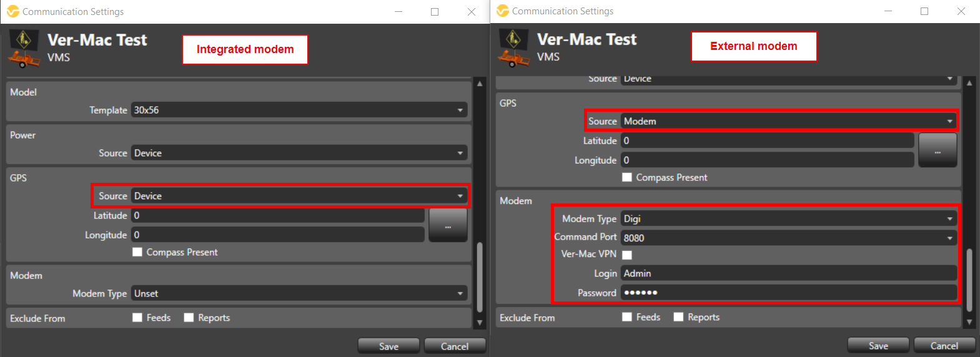Enable the Ver-Mac VPN checkbox

[627, 255]
